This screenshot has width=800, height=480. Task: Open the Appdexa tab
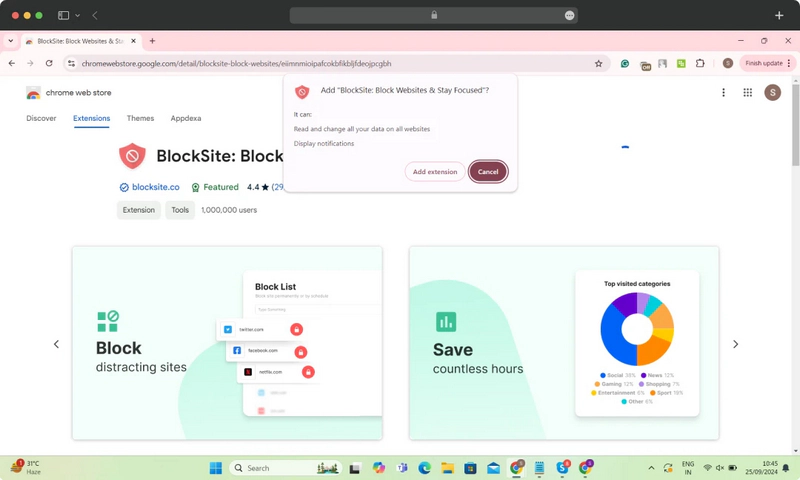coord(186,118)
